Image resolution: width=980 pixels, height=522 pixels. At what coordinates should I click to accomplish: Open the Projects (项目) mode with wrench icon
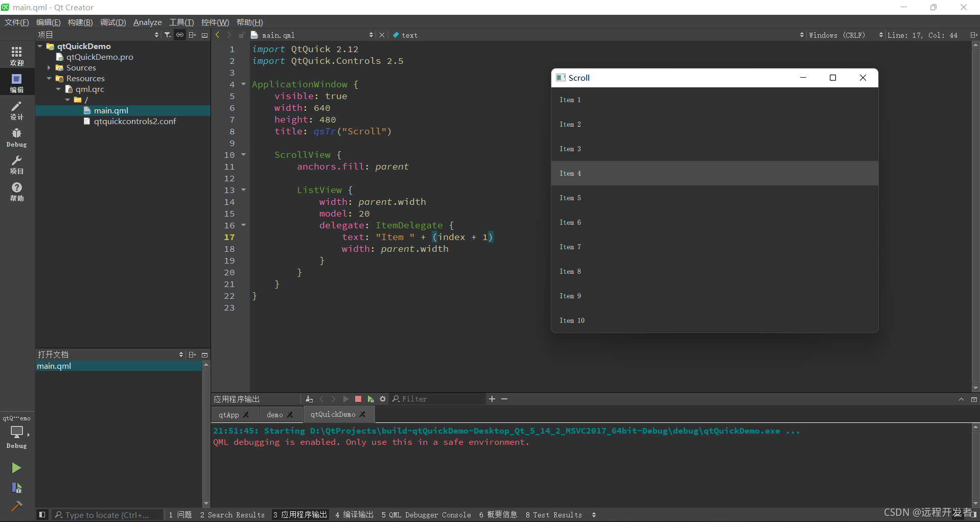click(17, 164)
